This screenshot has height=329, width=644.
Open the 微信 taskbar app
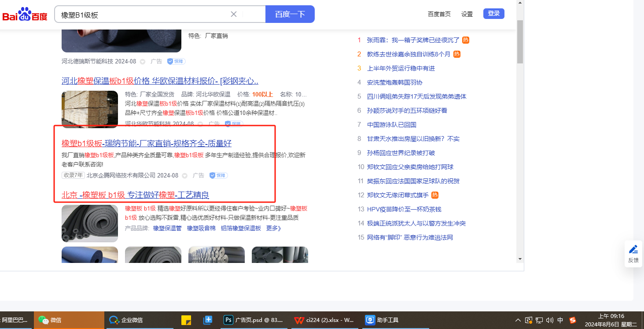69,320
